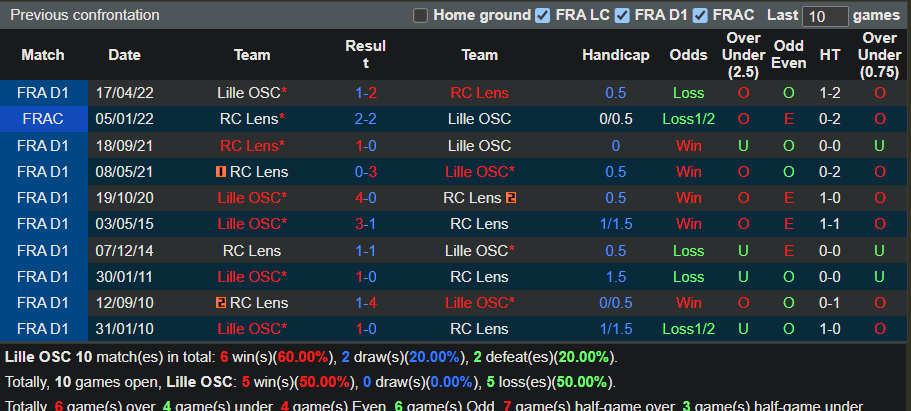911x411 pixels.
Task: Enable the Home ground checkbox
Action: pyautogui.click(x=420, y=15)
